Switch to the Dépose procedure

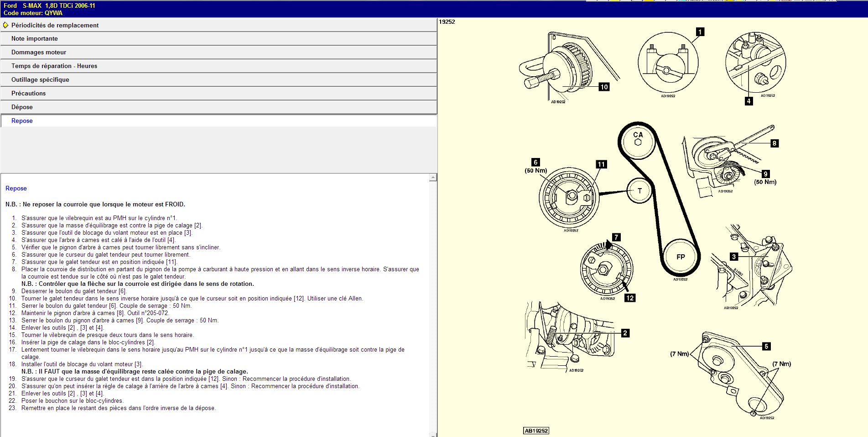tap(22, 107)
